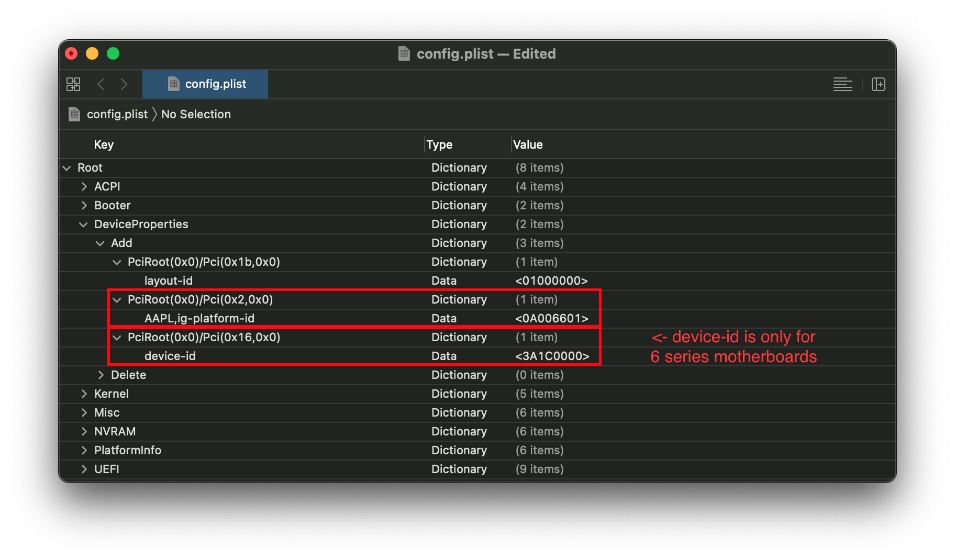Select the AAPL,ig-platform-id row
The height and width of the screenshot is (560, 955).
coord(199,319)
